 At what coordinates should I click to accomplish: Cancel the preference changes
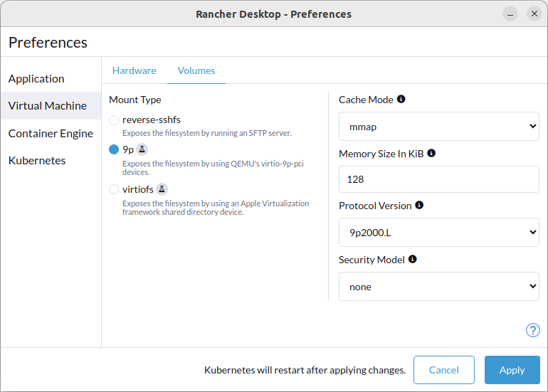[444, 370]
